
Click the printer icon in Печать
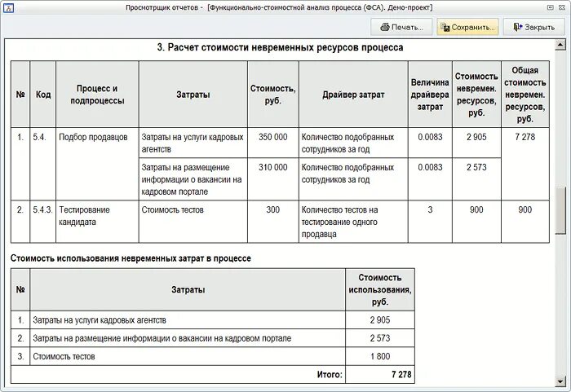(384, 27)
